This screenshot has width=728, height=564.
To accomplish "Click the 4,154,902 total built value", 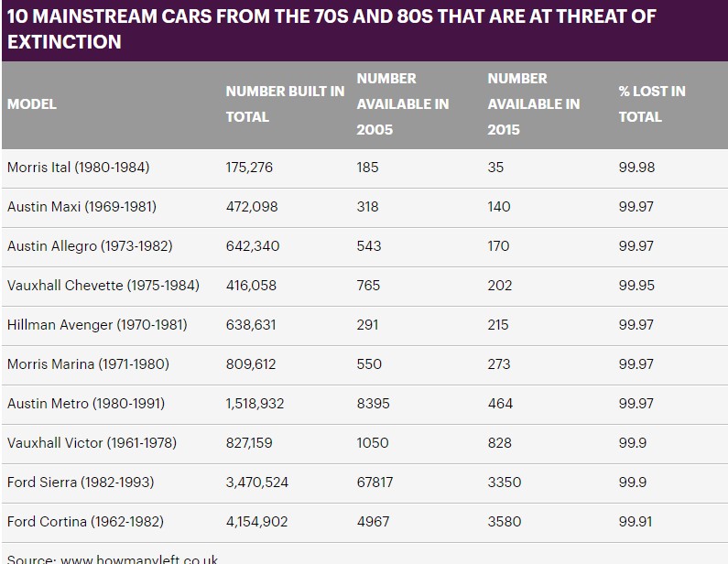I will click(x=256, y=522).
